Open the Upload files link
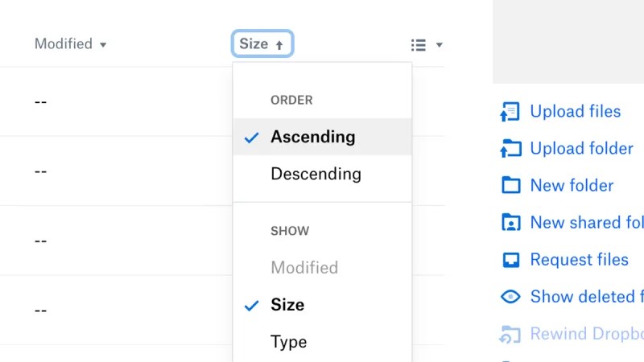The height and width of the screenshot is (362, 644). [x=575, y=111]
